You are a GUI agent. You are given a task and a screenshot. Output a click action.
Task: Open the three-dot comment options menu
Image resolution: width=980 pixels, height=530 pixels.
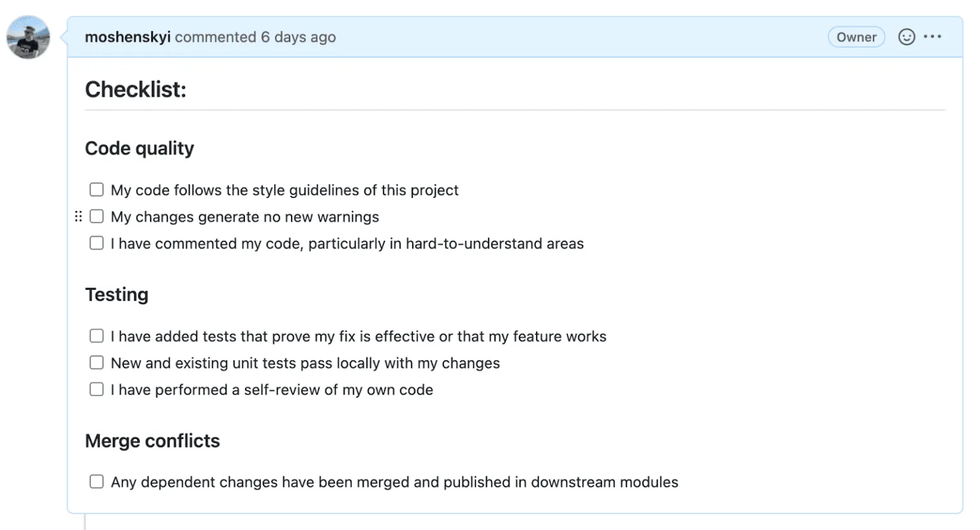(932, 36)
